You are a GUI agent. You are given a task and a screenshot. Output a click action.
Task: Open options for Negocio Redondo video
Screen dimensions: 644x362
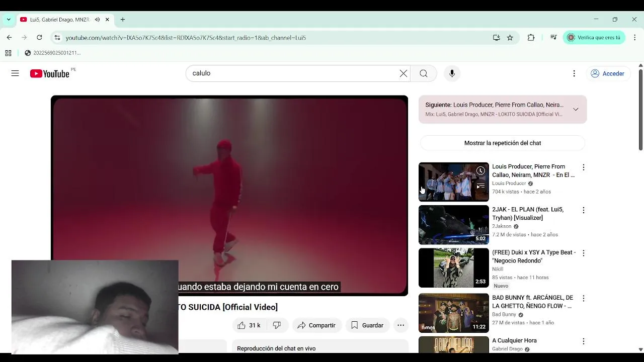click(x=584, y=253)
